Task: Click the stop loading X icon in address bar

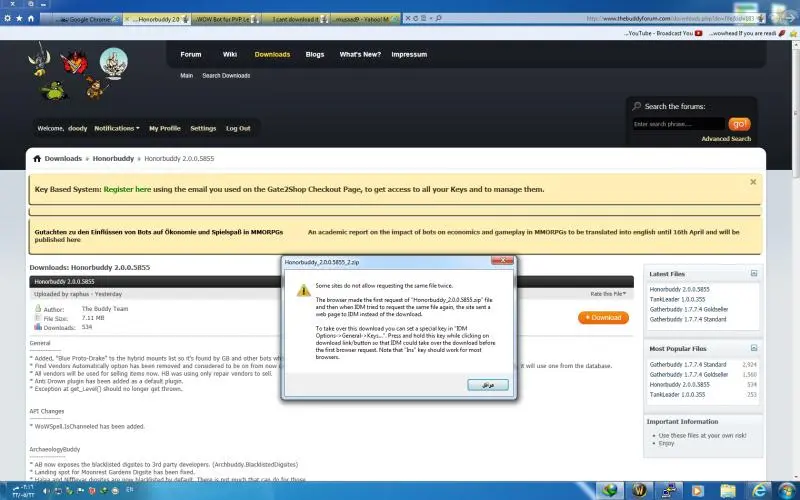Action: pyautogui.click(x=407, y=18)
